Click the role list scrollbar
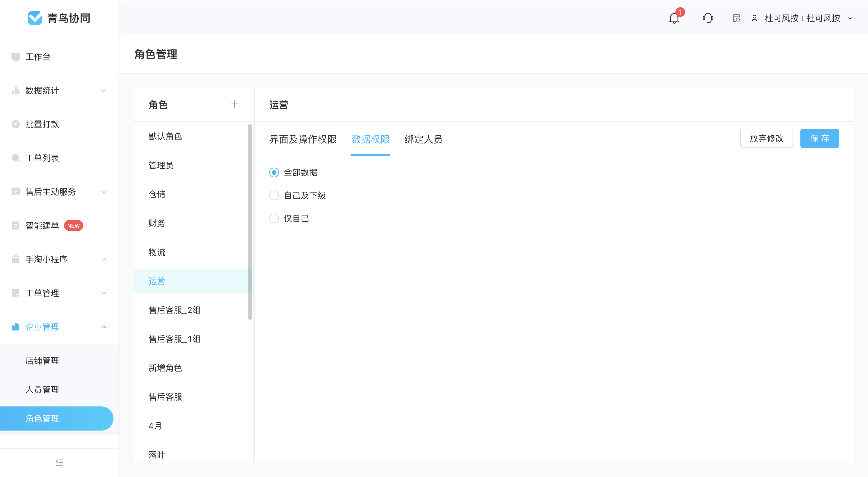868x477 pixels. coord(250,222)
